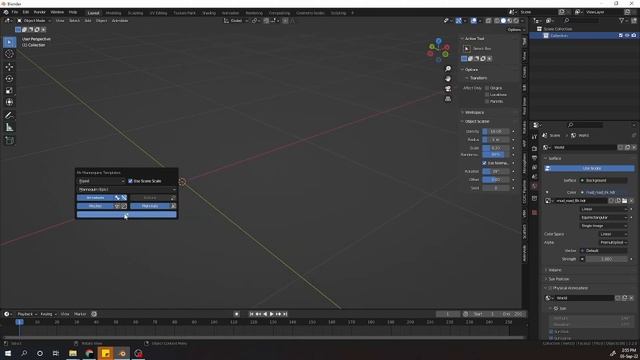Viewport: 640px width, 360px height.
Task: Click the zoom view magnifier gizmo
Action: [x=448, y=69]
